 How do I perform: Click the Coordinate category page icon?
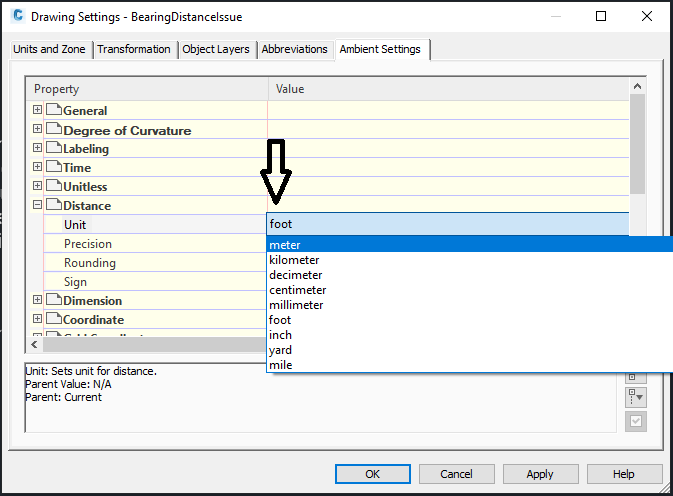click(x=53, y=320)
